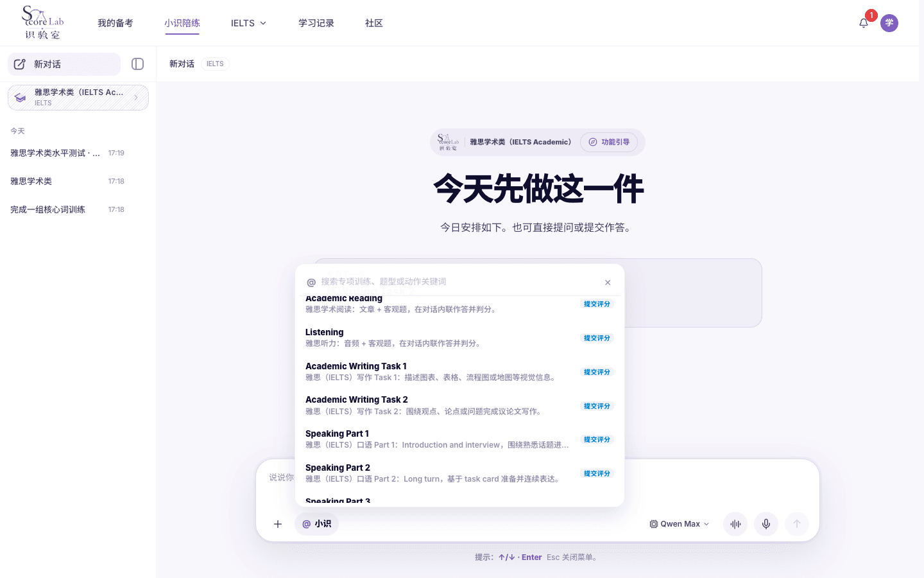Viewport: 924px width, 578px height.
Task: Expand the 雅思学术类 IELTS Academic sidebar card
Action: [78, 98]
